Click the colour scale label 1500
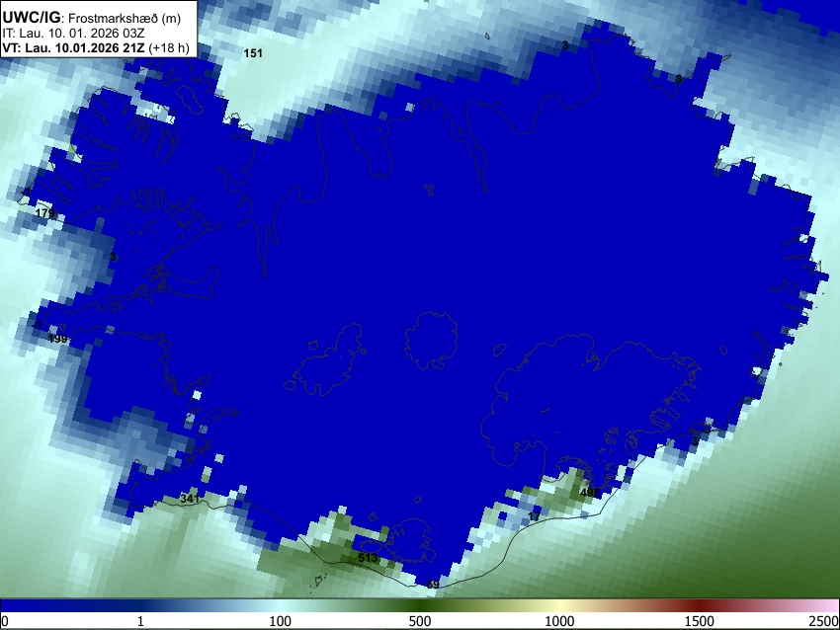Image resolution: width=840 pixels, height=630 pixels. 700,621
